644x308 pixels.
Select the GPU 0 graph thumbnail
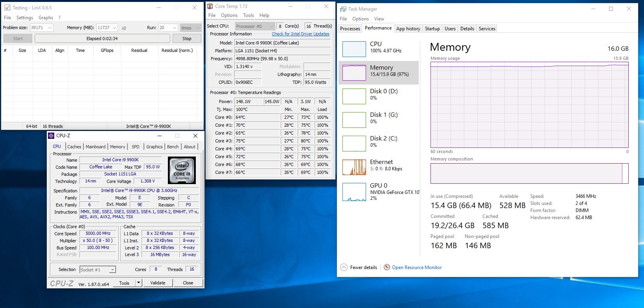point(354,192)
